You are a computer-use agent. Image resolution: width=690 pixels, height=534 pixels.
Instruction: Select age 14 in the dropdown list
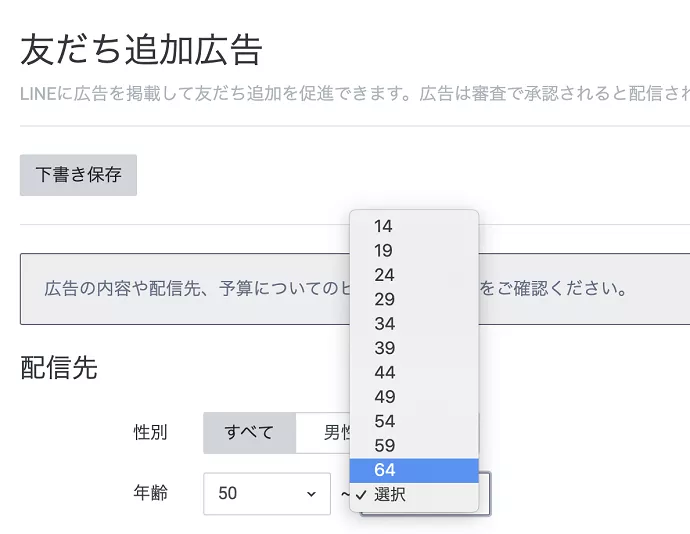pos(384,226)
